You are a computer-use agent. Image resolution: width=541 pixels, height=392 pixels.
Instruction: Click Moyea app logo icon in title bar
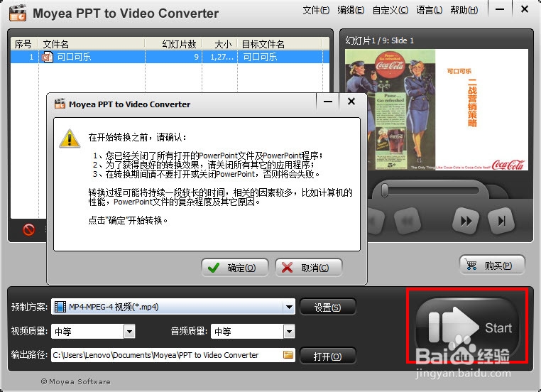(18, 13)
